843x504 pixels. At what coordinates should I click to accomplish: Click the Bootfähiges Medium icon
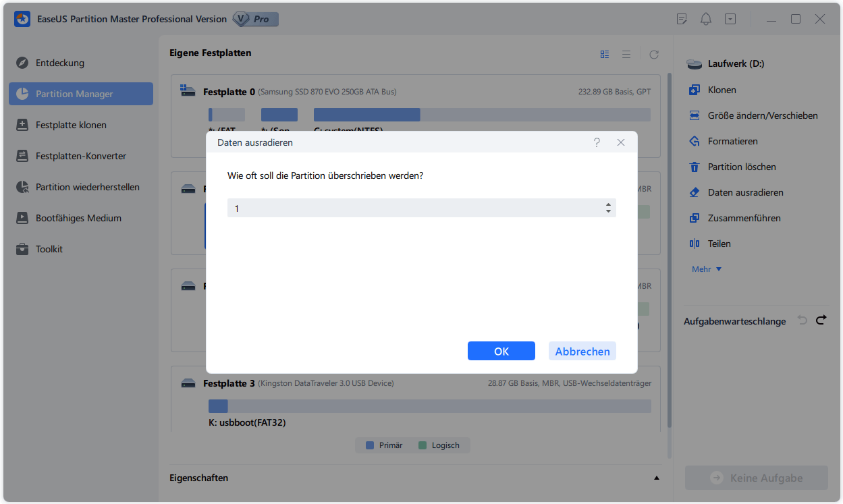click(22, 218)
